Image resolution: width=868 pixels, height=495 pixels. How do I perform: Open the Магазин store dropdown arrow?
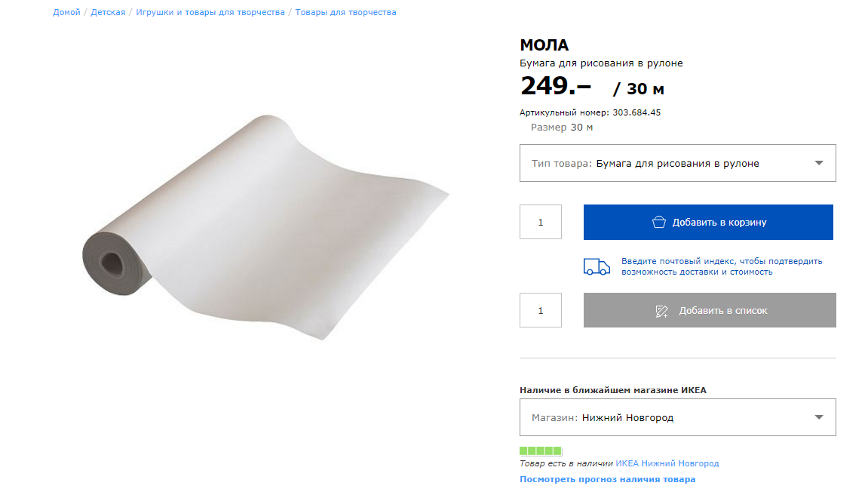click(819, 417)
